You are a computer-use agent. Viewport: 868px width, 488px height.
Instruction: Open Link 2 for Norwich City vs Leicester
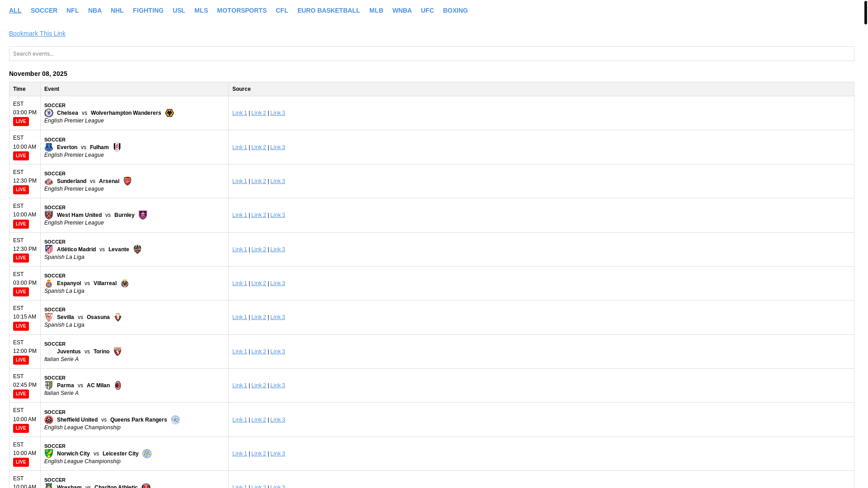pyautogui.click(x=259, y=454)
